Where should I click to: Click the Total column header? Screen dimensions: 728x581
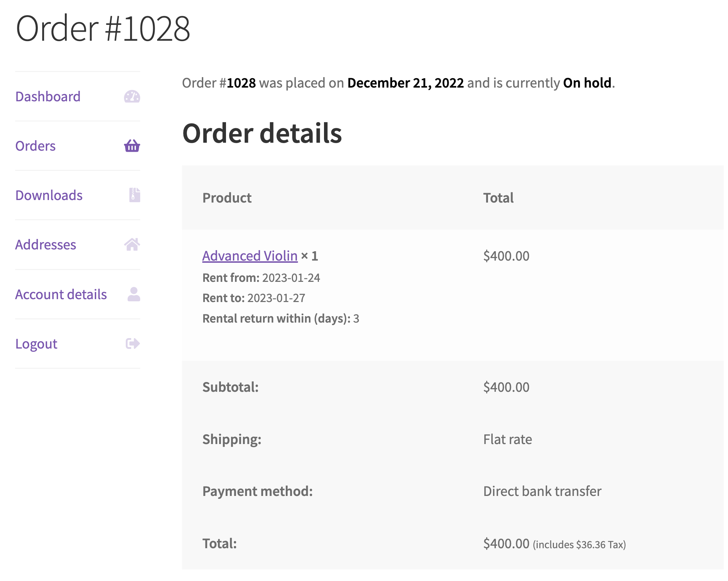click(x=498, y=198)
